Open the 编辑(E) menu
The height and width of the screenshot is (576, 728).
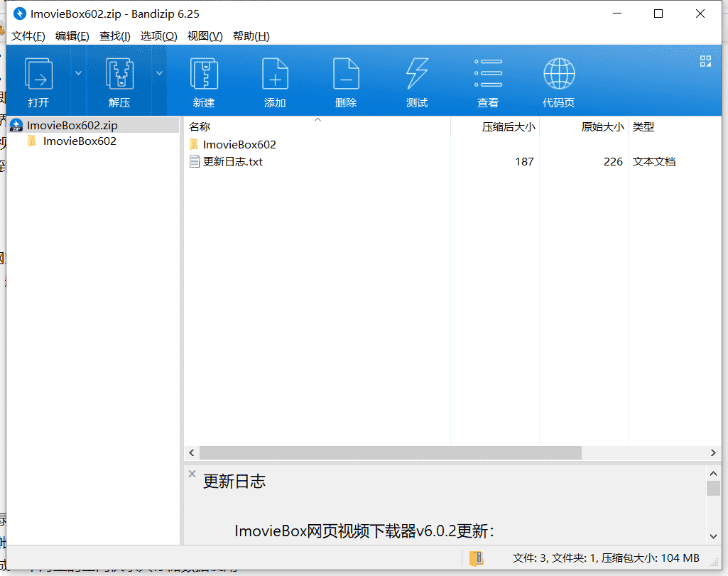[72, 36]
